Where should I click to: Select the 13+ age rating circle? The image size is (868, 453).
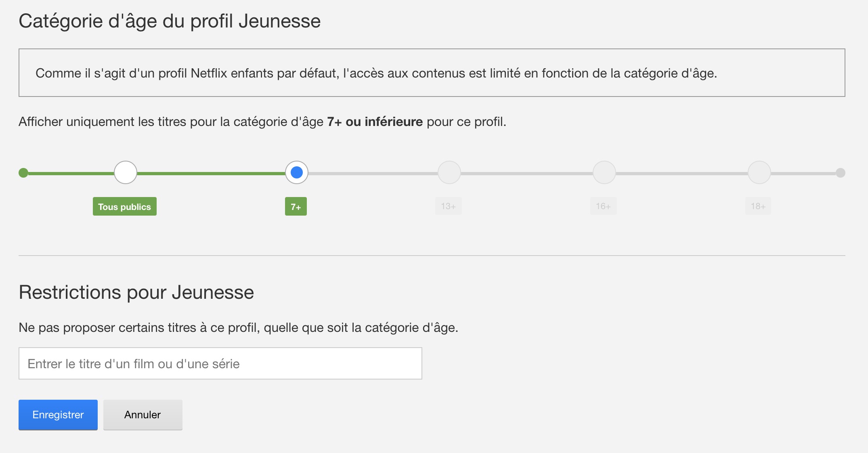coord(449,172)
